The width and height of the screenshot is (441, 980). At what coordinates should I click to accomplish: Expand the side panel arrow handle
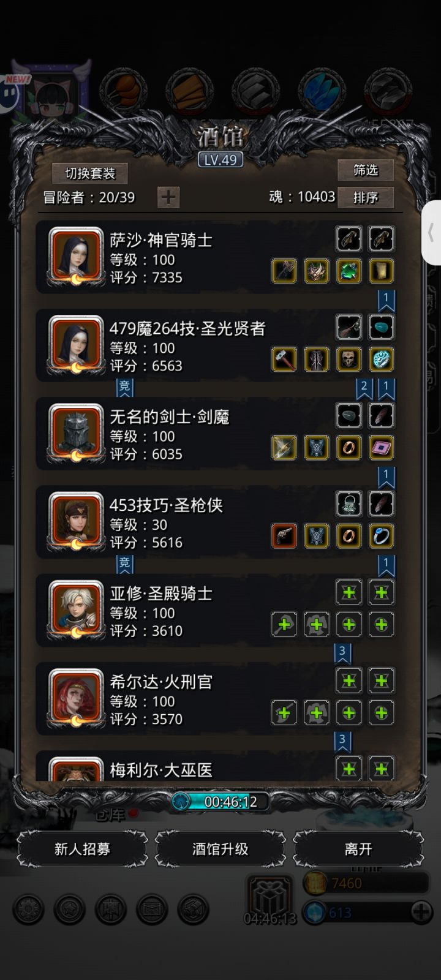pos(431,233)
